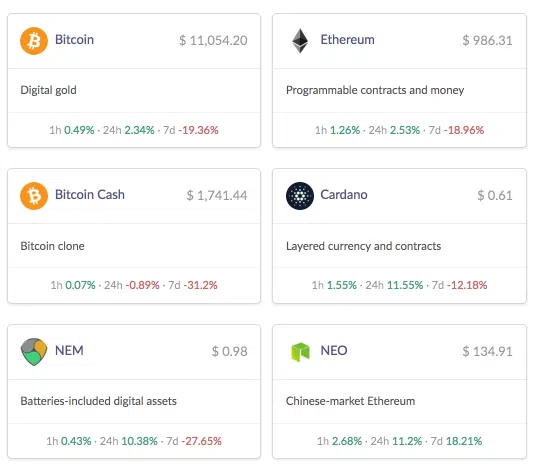Open the Bitcoin Cash name link
Viewport: 535px width, 471px height.
coord(90,195)
